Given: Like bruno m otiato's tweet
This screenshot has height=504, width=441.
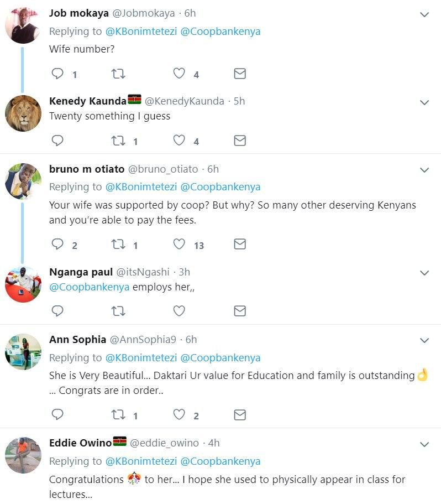Looking at the screenshot, I should coord(179,244).
